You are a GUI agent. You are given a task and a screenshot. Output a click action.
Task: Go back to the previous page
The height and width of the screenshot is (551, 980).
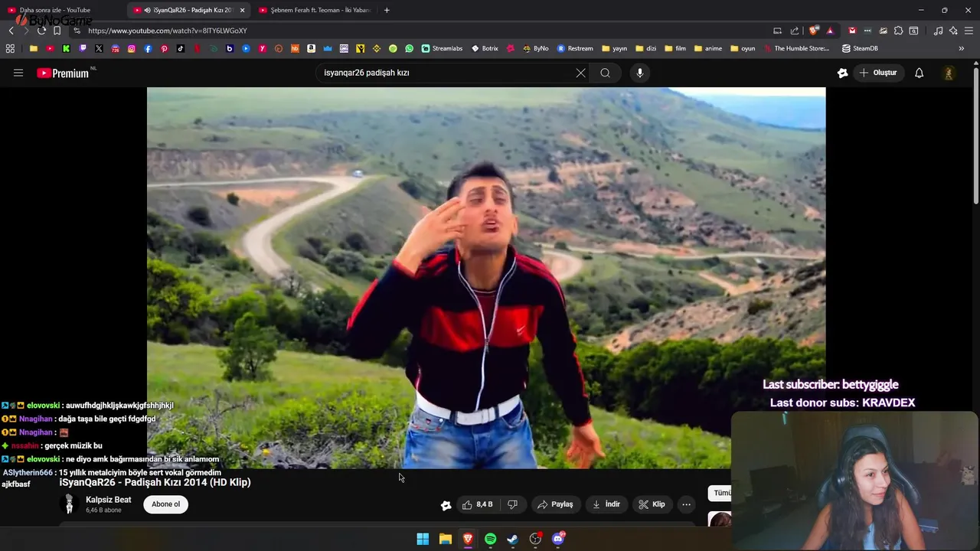coord(11,31)
